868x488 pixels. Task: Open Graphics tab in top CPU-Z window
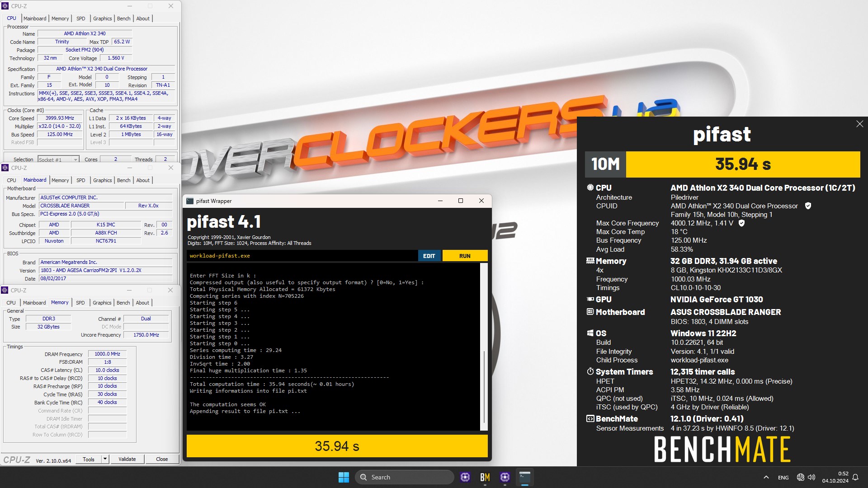103,19
